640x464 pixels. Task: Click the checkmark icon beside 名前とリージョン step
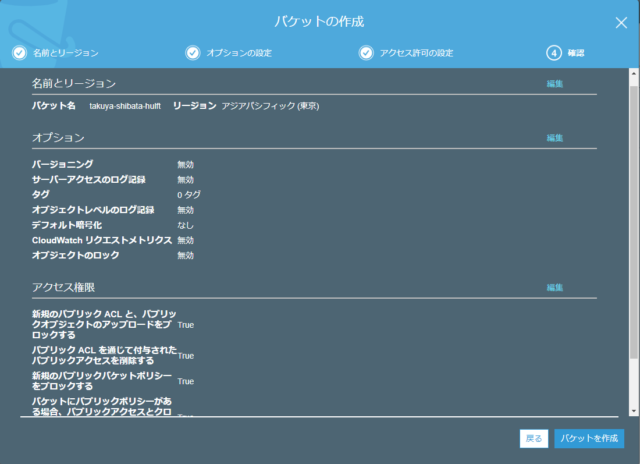[19, 52]
